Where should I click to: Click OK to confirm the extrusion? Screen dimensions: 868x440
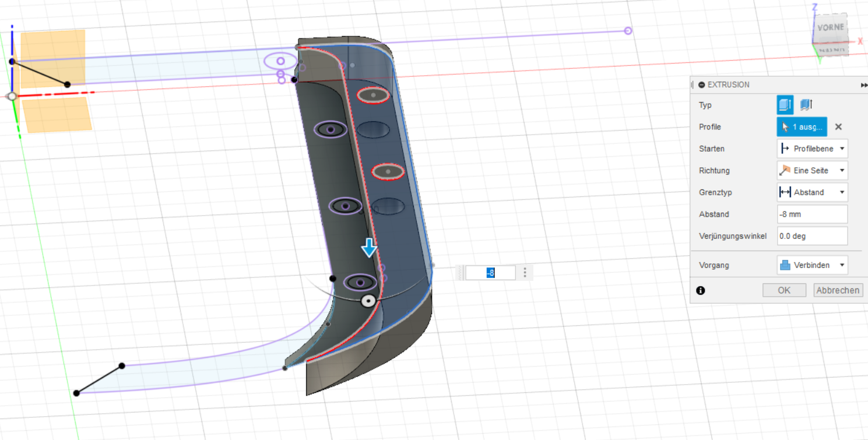(784, 290)
